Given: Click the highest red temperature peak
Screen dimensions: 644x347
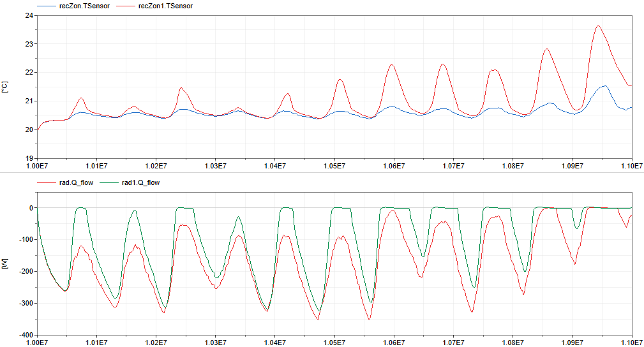Looking at the screenshot, I should (598, 26).
